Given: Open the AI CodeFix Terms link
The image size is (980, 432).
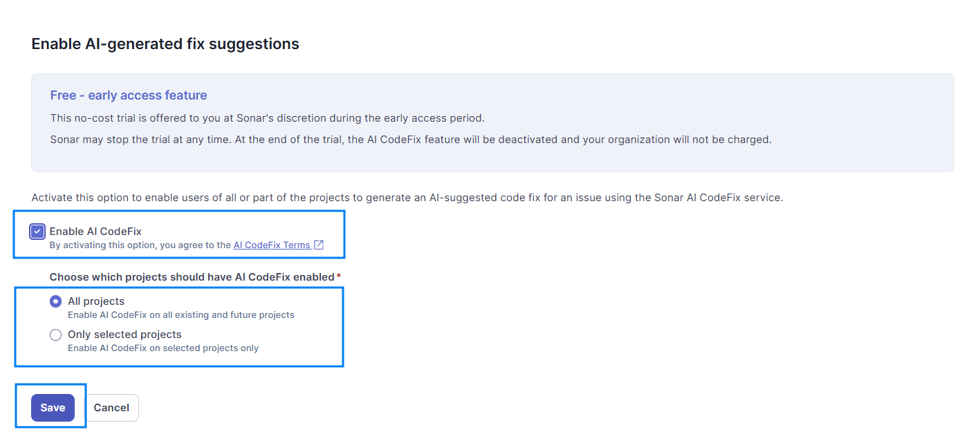Looking at the screenshot, I should 272,245.
